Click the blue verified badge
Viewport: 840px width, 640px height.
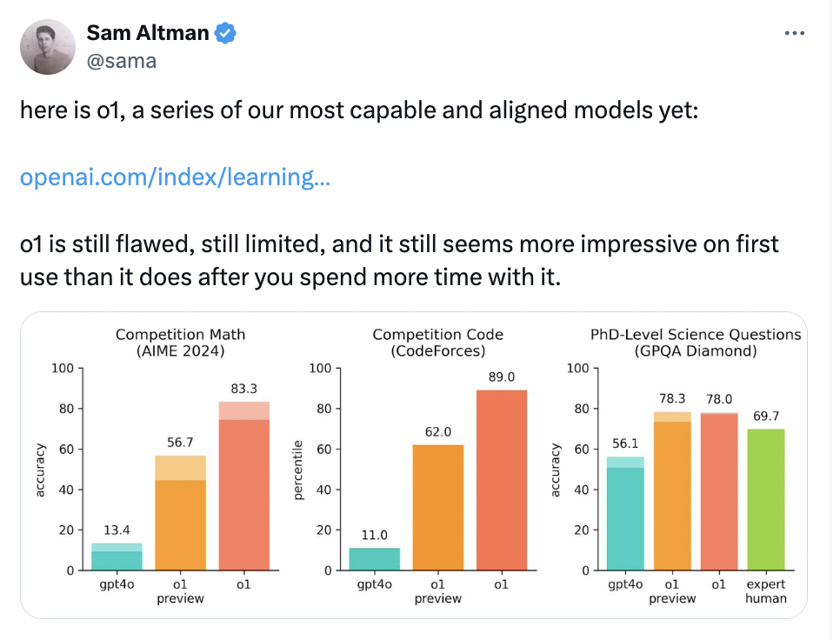[x=226, y=34]
